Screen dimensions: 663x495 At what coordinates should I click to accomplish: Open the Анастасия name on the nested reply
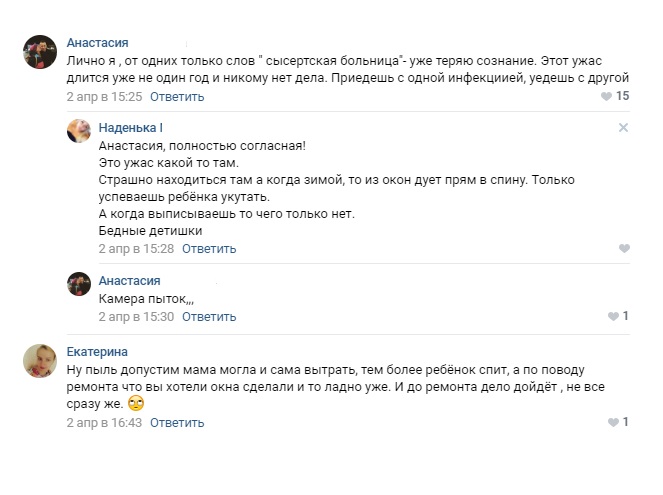click(129, 281)
